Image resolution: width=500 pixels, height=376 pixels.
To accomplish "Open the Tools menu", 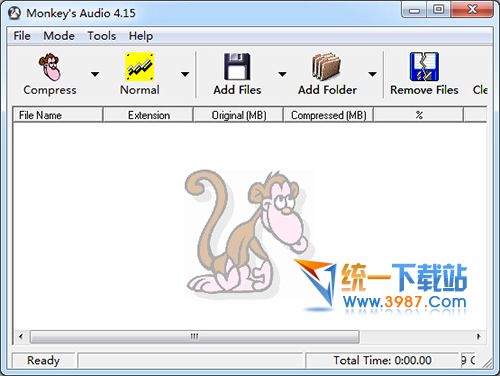I will click(102, 36).
